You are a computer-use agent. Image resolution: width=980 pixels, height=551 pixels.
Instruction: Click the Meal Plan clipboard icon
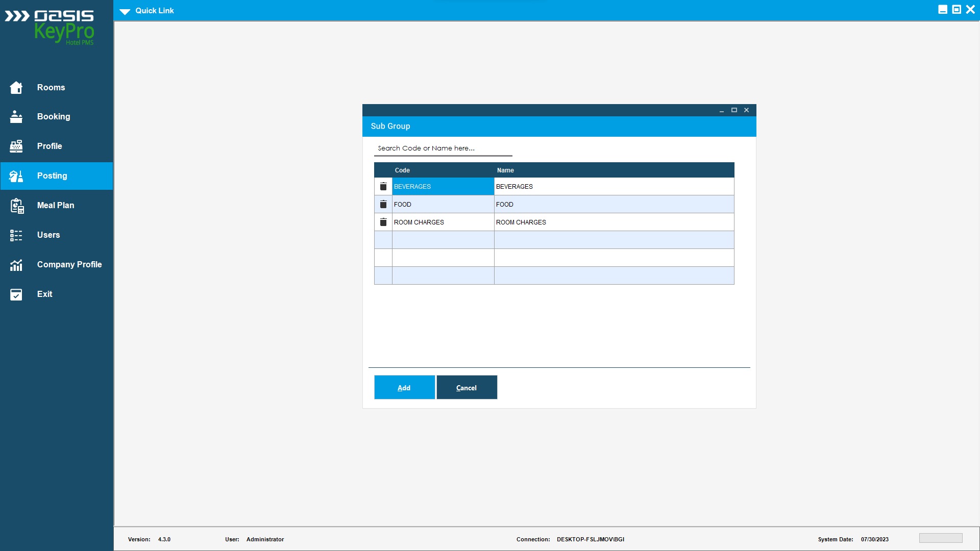pos(17,206)
